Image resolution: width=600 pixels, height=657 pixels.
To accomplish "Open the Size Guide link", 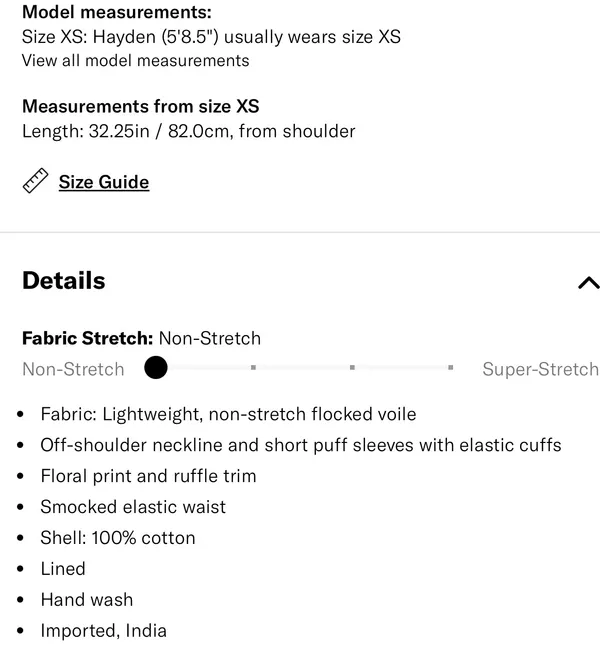I will pos(104,182).
